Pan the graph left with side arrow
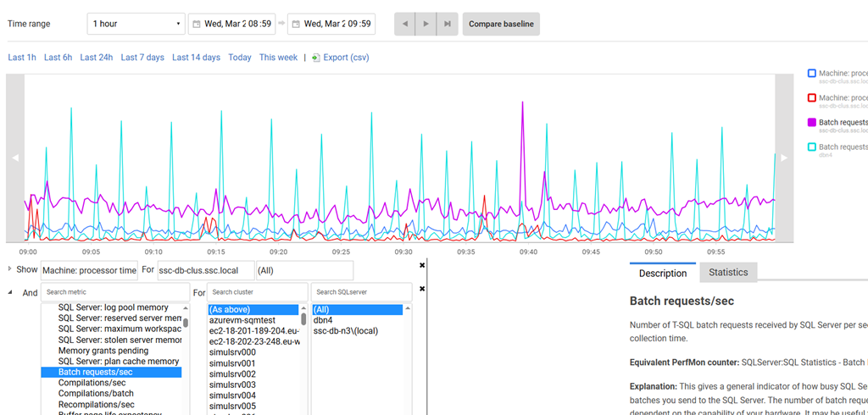This screenshot has width=868, height=415. 14,158
